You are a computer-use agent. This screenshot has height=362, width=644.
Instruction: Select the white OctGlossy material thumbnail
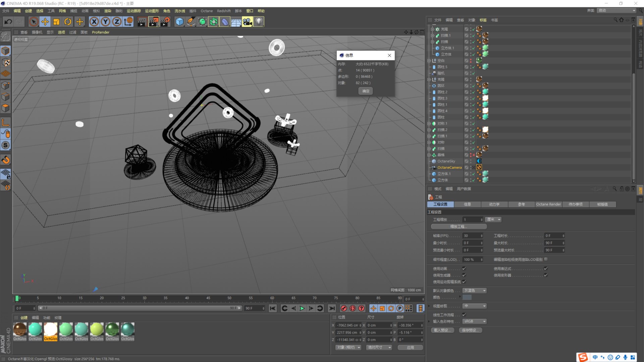point(51,329)
